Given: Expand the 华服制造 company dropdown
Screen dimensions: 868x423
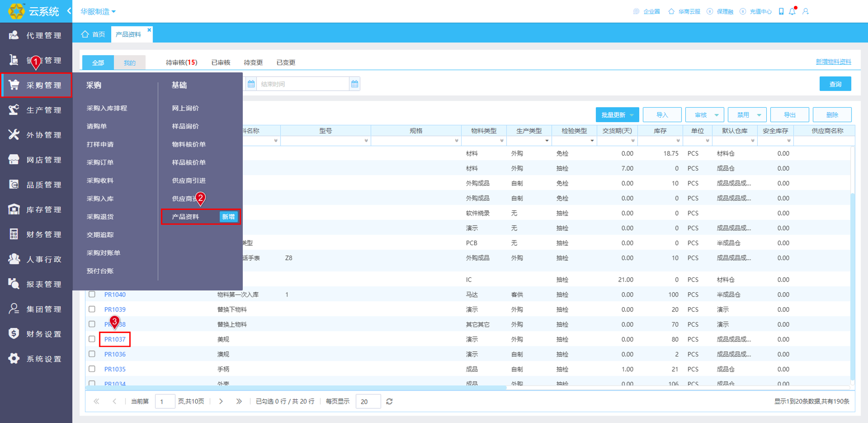Looking at the screenshot, I should 98,11.
